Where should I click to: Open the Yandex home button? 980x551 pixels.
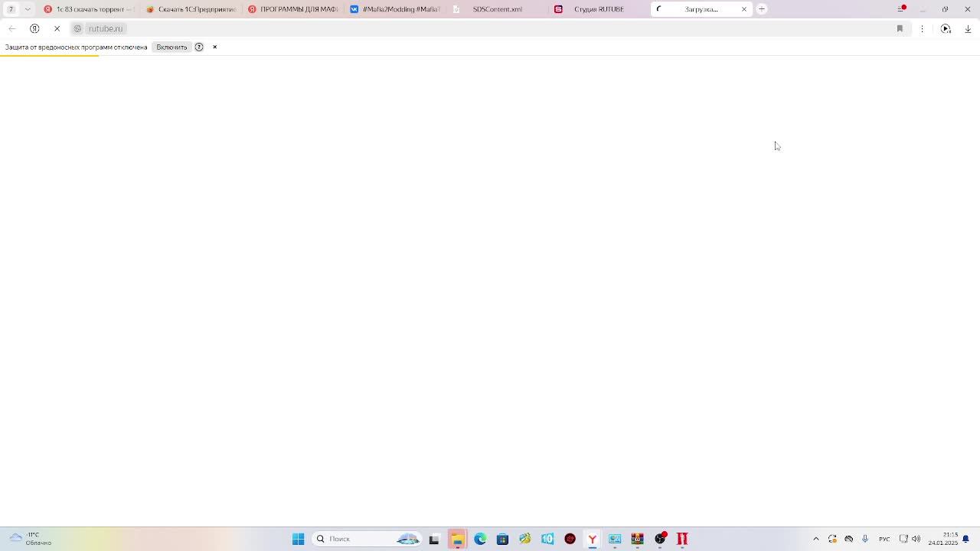click(34, 28)
